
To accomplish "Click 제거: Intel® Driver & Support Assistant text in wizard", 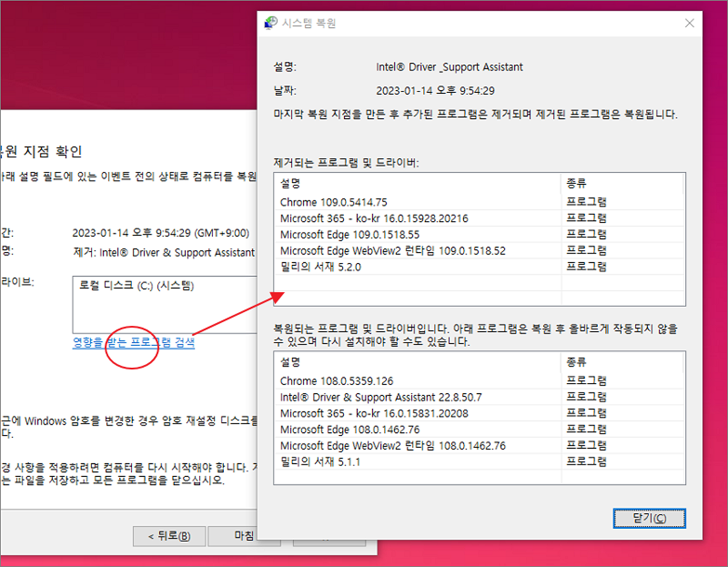I will coord(164,253).
